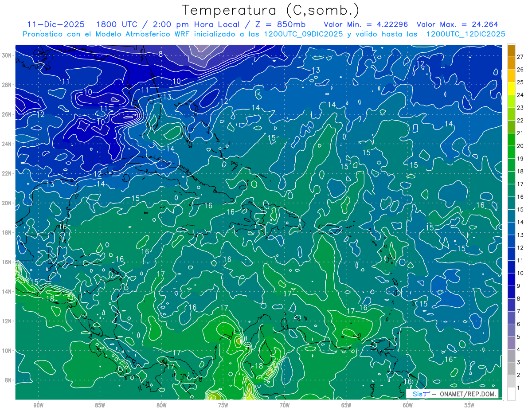Click the title "Temperatura (C,somb.)"
This screenshot has height=411, width=532.
[x=271, y=11]
